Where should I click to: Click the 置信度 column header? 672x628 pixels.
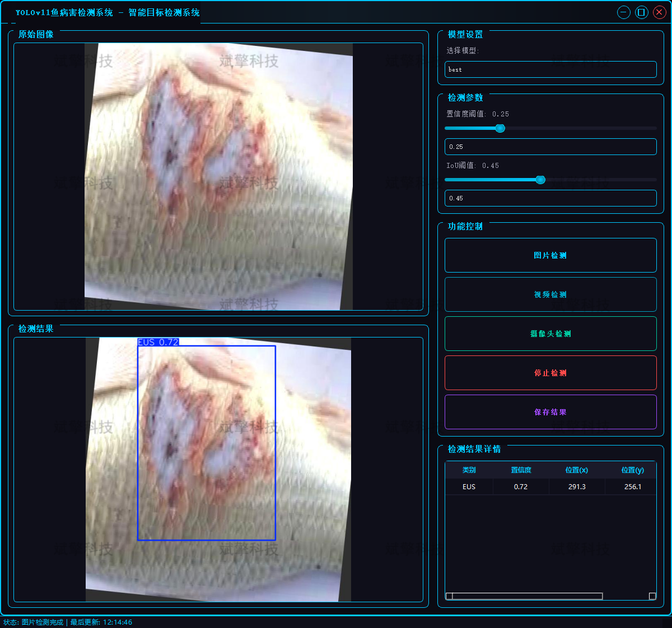pyautogui.click(x=521, y=470)
